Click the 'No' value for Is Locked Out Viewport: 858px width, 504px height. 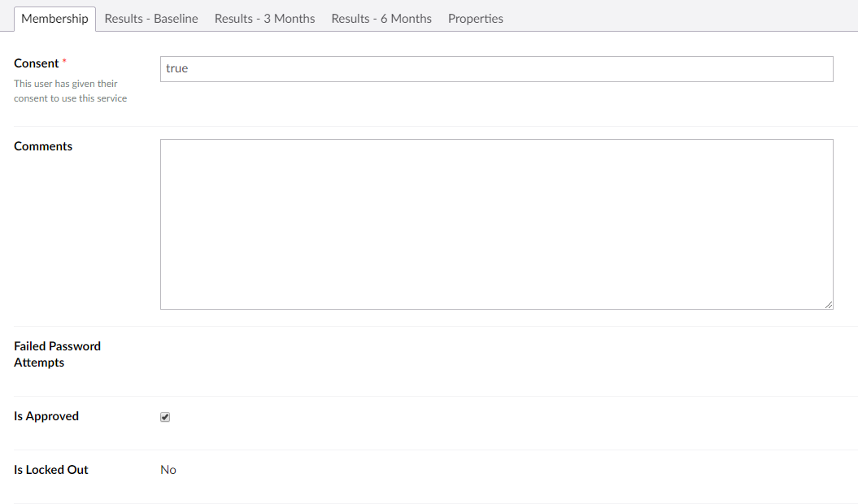point(168,470)
